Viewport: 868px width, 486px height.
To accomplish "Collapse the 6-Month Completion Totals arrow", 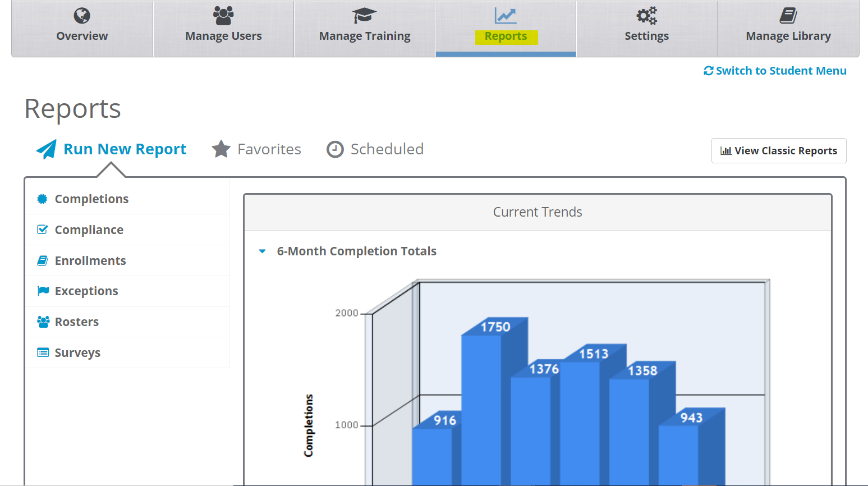I will pos(262,251).
